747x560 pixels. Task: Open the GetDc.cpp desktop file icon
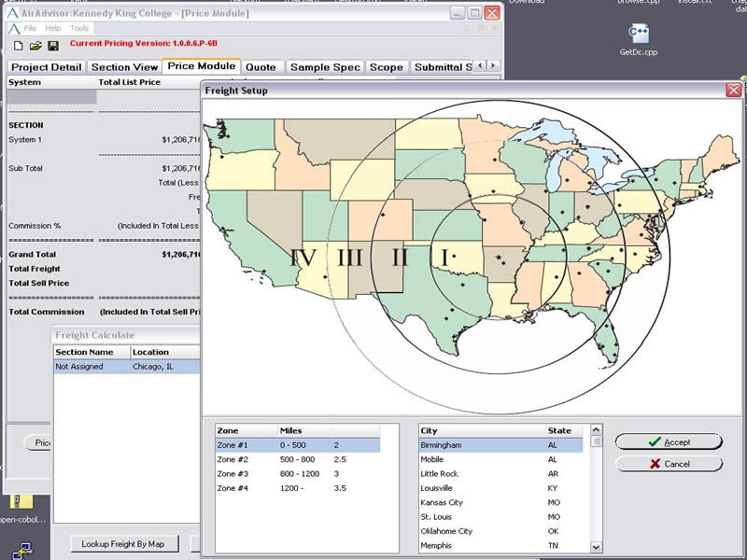coord(639,35)
